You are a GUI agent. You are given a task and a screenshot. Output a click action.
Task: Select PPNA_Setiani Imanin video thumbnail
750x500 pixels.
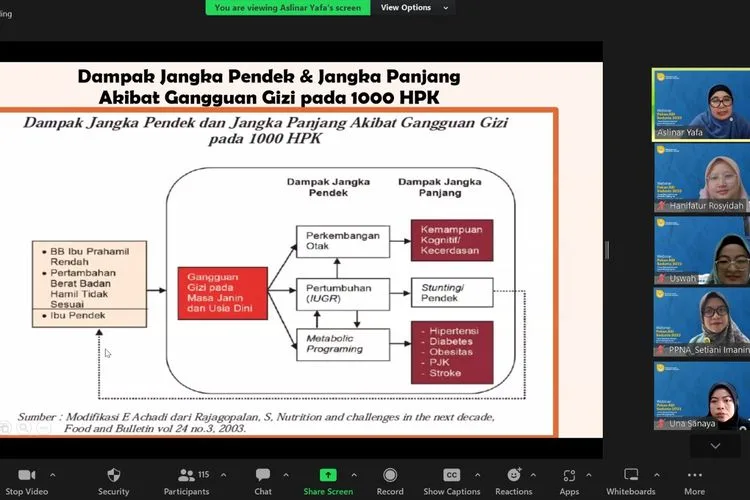coord(701,322)
